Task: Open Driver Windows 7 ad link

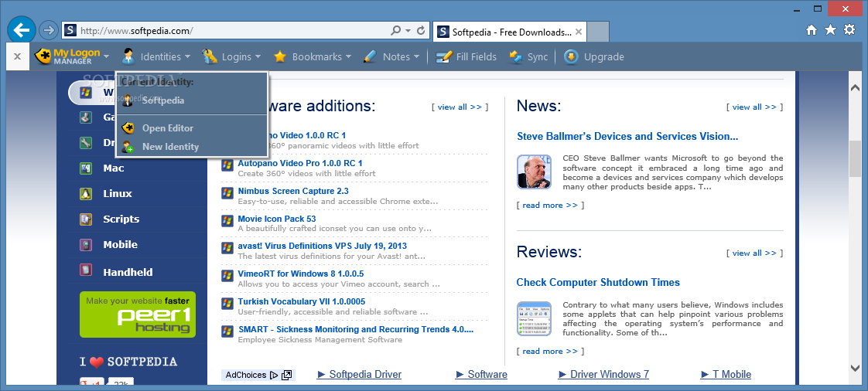Action: coord(604,375)
